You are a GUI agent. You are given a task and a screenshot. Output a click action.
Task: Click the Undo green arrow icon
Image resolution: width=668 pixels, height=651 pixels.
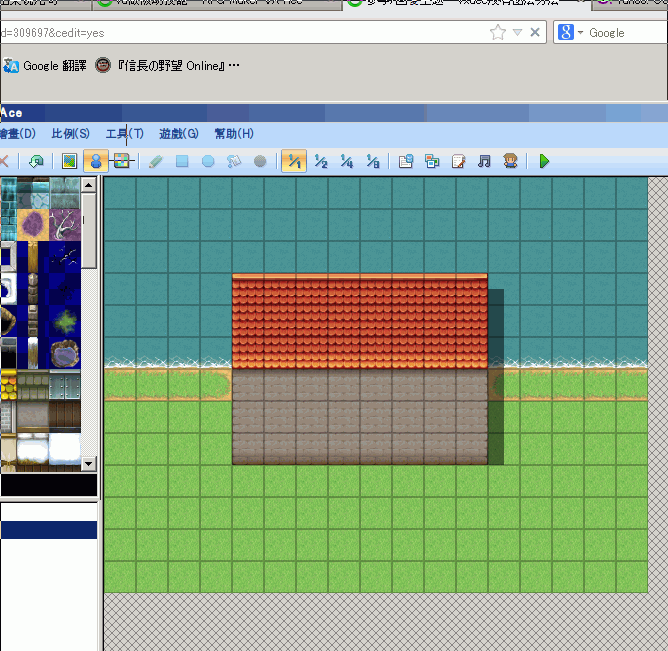click(36, 161)
